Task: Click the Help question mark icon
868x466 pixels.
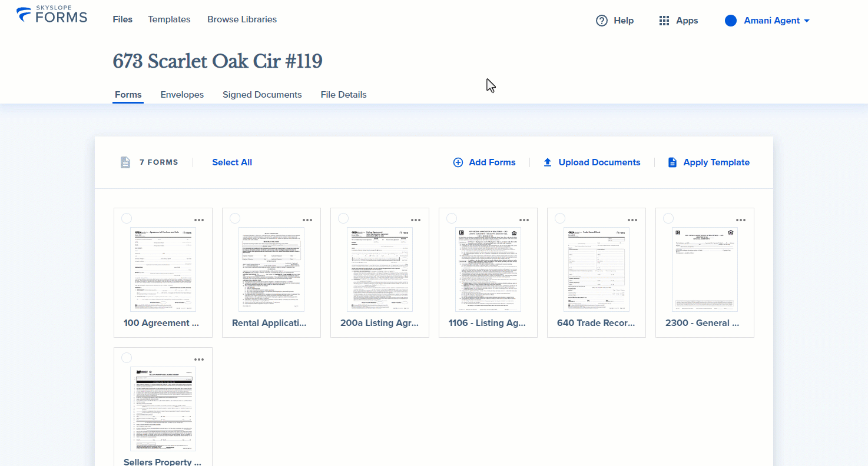Action: pyautogui.click(x=602, y=21)
